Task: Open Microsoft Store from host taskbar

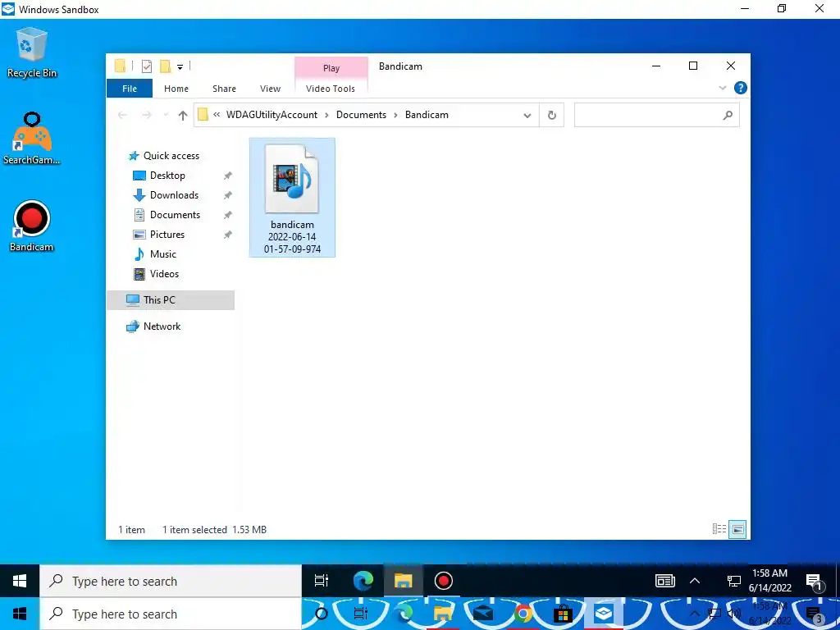Action: [563, 614]
